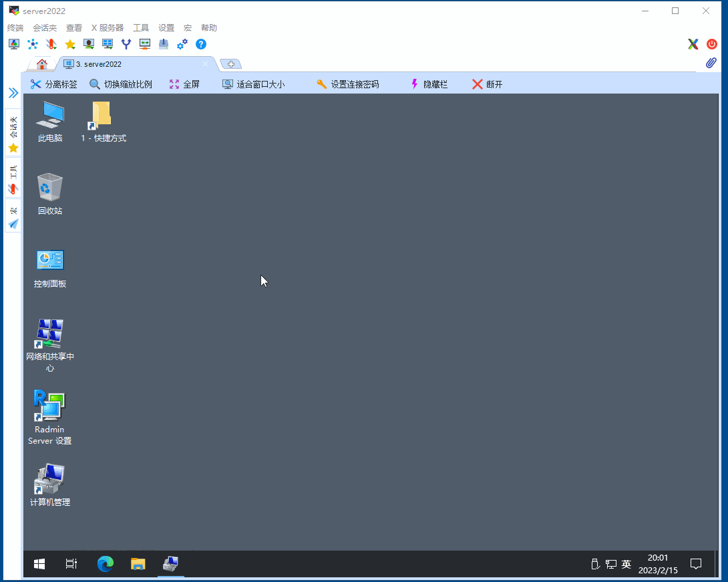This screenshot has width=728, height=582.
Task: Click Show Desktop strip beside notification icon
Action: pyautogui.click(x=717, y=564)
